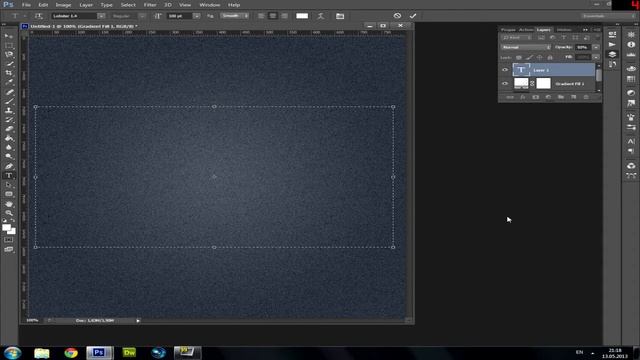Select the Pen tool
The image size is (640, 360).
(x=9, y=166)
